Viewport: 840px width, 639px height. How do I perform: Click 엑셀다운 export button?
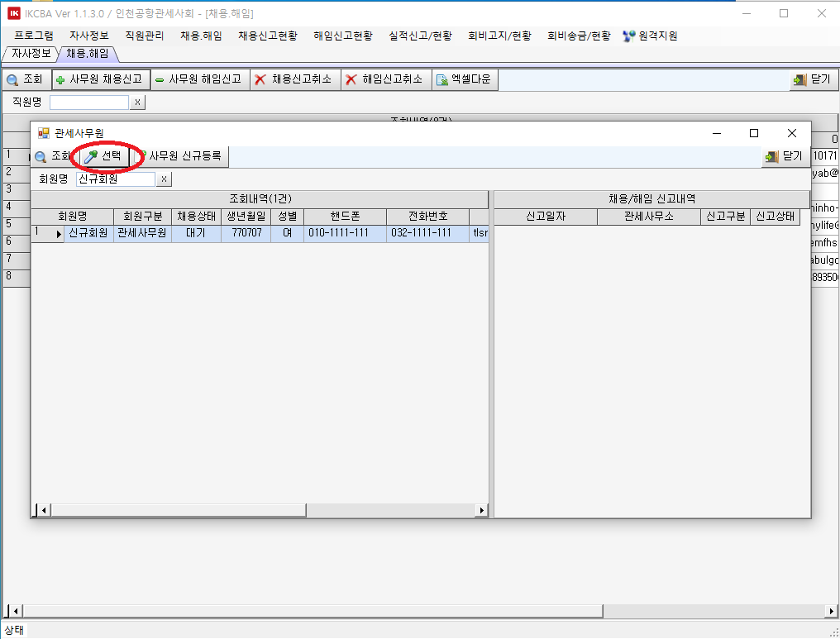[464, 79]
